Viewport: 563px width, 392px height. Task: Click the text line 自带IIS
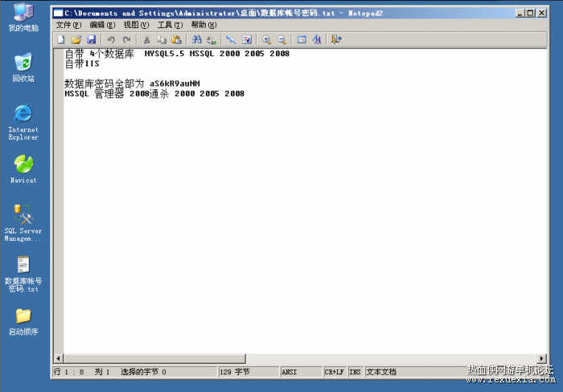pyautogui.click(x=82, y=63)
